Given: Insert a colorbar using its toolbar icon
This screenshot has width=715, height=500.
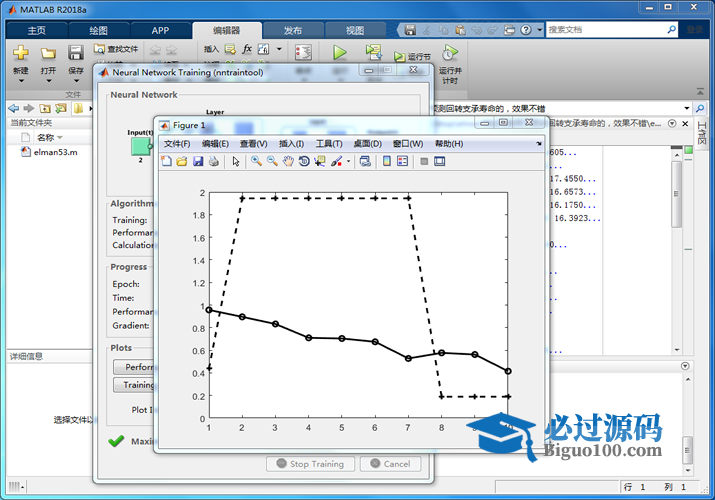Looking at the screenshot, I should pyautogui.click(x=387, y=161).
